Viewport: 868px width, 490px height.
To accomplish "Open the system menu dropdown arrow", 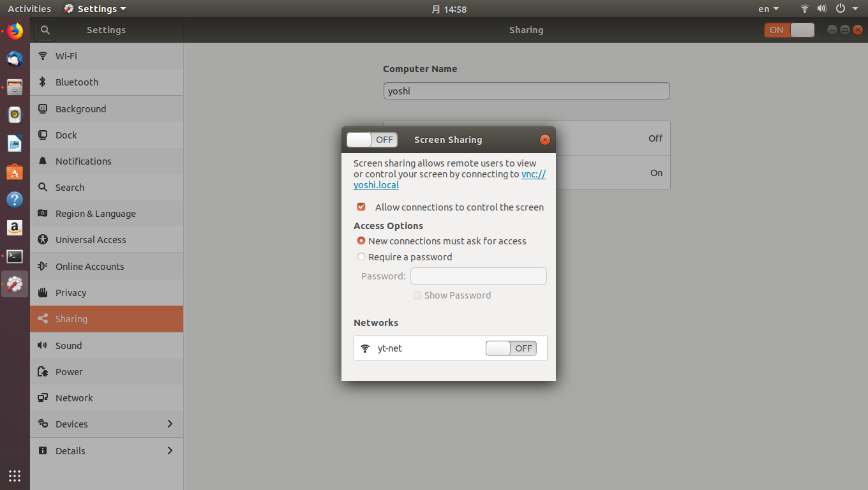I will pyautogui.click(x=855, y=9).
